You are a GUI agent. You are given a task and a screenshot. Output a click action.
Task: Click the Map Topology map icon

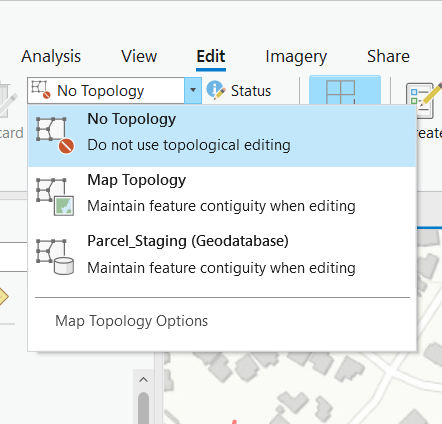click(55, 197)
